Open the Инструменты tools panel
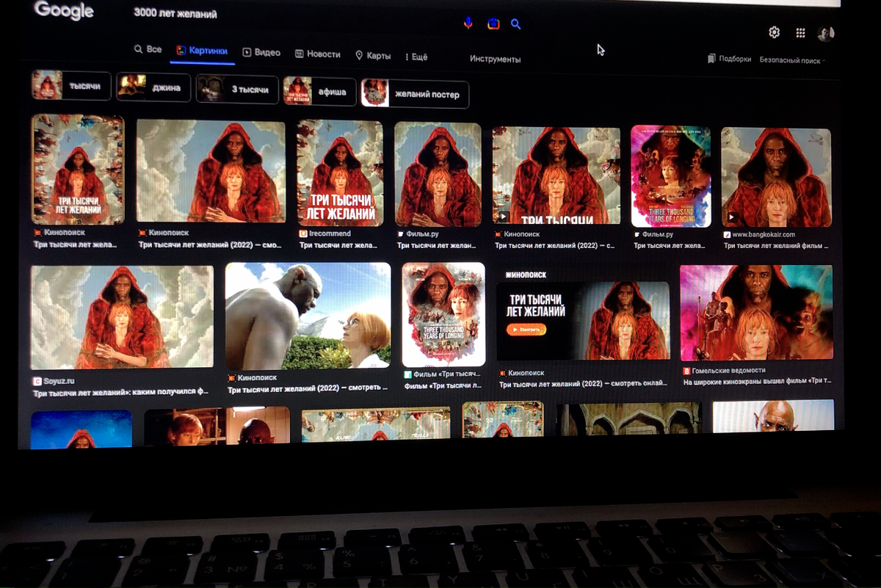Screen dimensions: 881x588 coord(496,59)
